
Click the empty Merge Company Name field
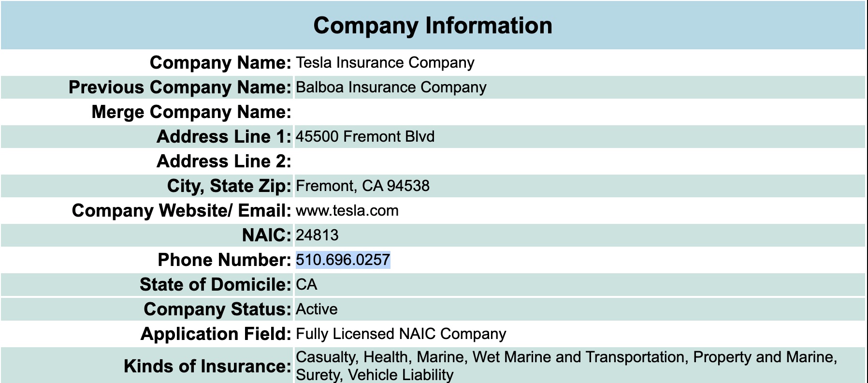(579, 112)
